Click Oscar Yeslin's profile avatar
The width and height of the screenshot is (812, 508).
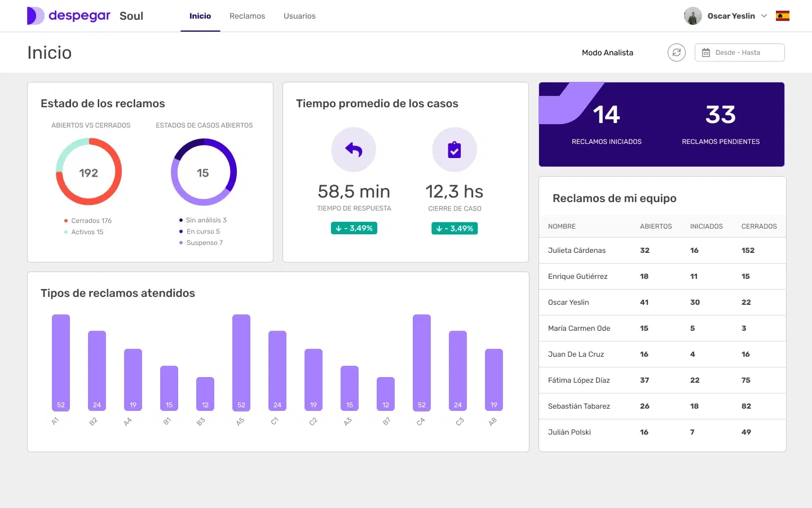tap(692, 16)
